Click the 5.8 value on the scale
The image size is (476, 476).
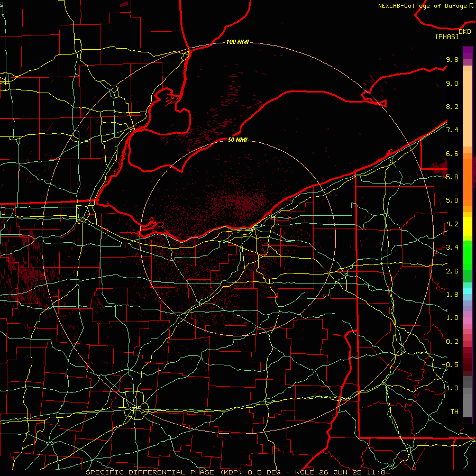pos(452,177)
